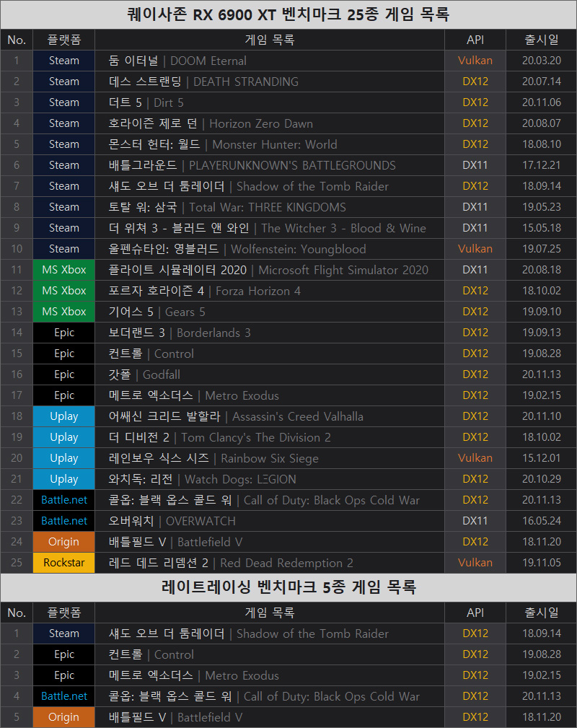Select release date 20.07.14
Viewport: 577px width, 728px height.
point(541,82)
